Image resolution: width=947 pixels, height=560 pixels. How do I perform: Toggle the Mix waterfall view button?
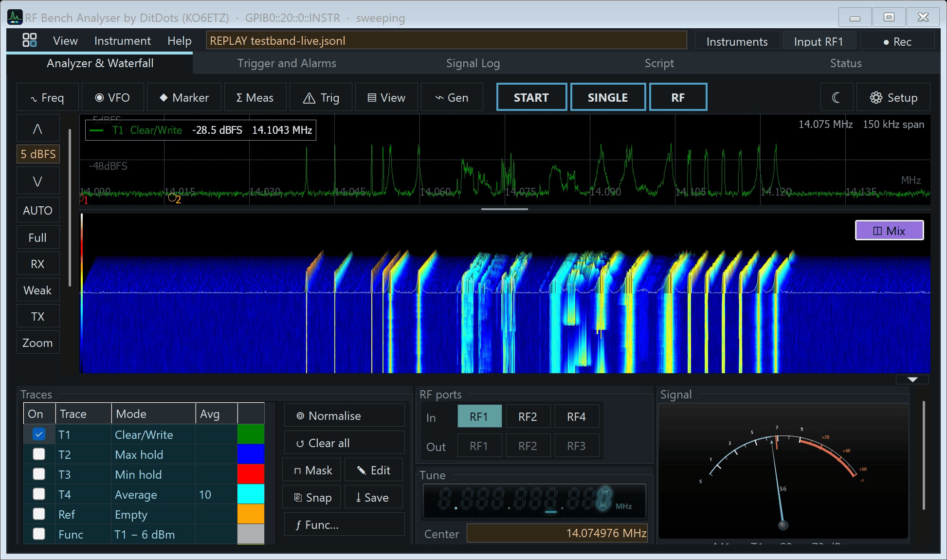[889, 231]
